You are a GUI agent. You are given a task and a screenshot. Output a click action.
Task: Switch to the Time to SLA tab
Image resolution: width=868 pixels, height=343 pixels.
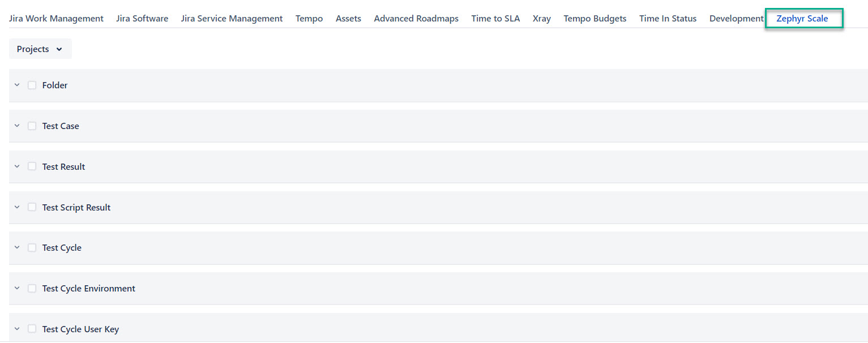(495, 19)
